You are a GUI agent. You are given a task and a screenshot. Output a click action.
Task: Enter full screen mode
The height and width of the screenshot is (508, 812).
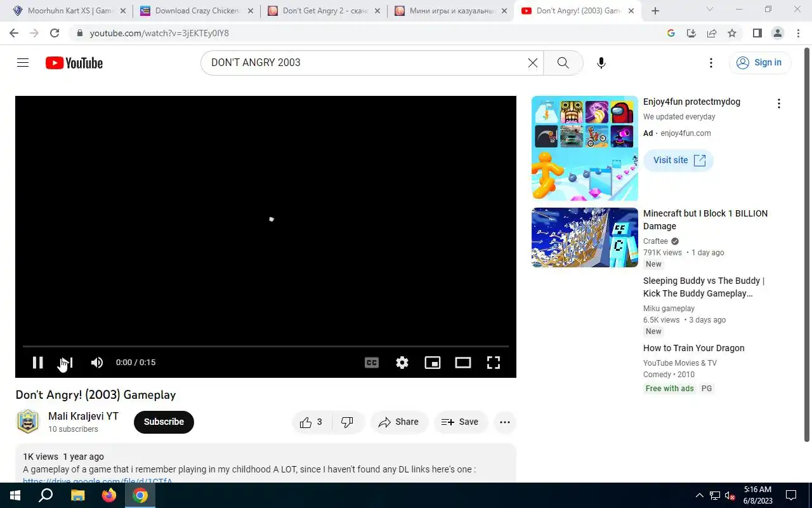coord(494,363)
